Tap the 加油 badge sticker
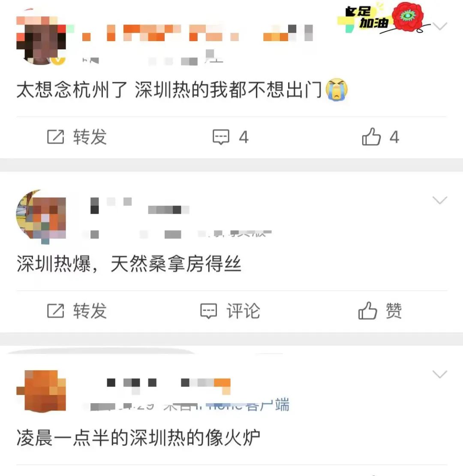Viewport: 463px width, 476px height. (364, 18)
